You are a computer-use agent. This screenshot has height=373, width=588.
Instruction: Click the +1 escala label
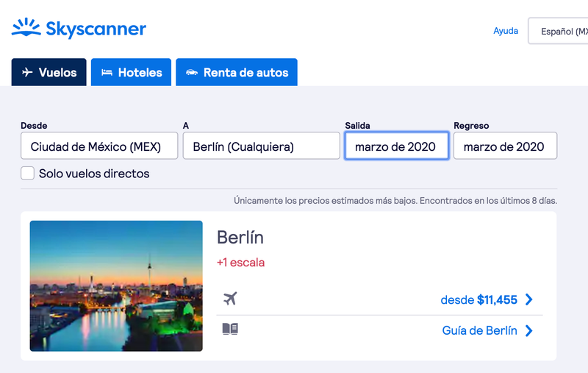tap(240, 263)
